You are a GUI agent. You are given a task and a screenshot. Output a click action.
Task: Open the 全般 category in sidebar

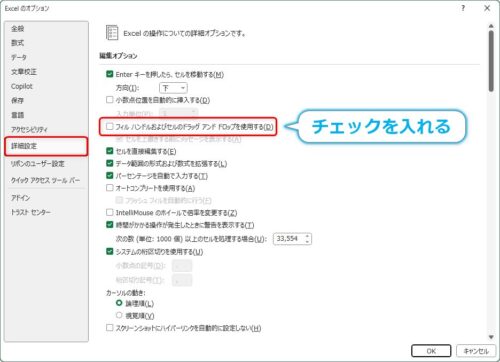18,29
